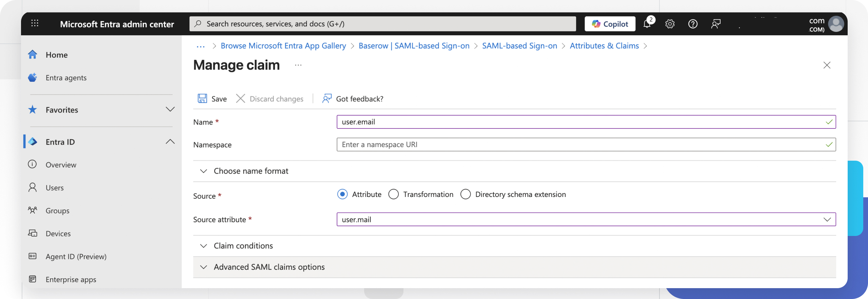Select the Attribute source radio button

(x=342, y=194)
